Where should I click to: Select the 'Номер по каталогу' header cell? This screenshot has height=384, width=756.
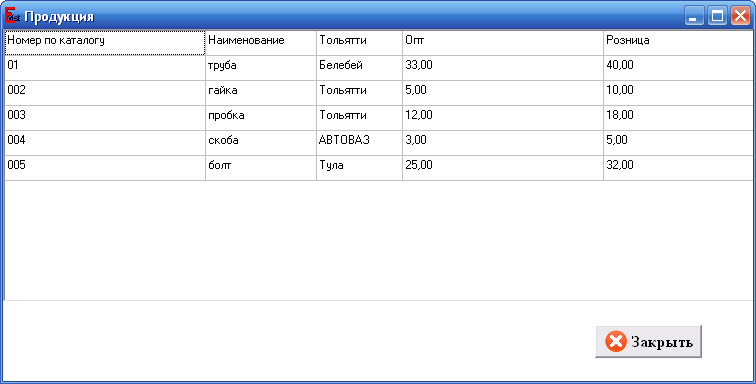click(105, 43)
